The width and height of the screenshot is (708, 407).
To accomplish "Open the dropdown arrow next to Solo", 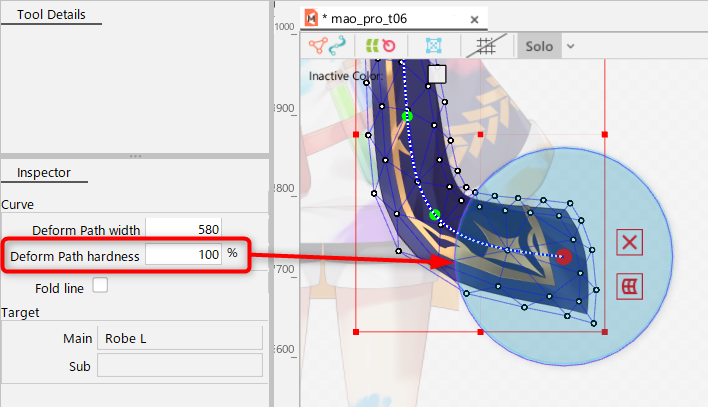I will pyautogui.click(x=570, y=46).
